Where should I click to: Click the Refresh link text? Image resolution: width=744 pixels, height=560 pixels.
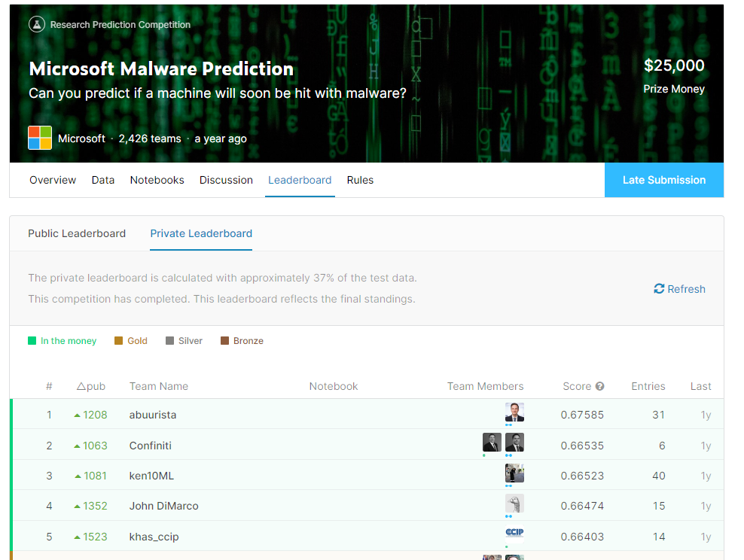tap(686, 289)
